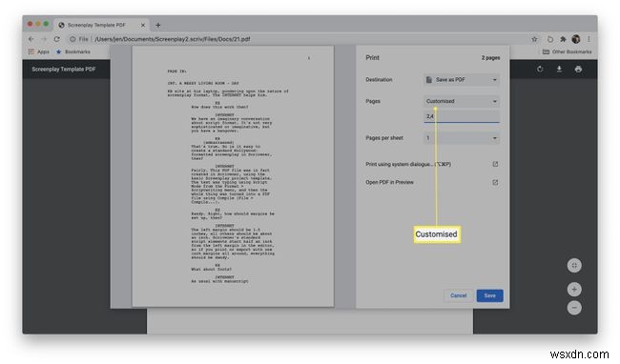This screenshot has width=620, height=364.
Task: Open Other Bookmarks folder
Action: click(x=567, y=51)
